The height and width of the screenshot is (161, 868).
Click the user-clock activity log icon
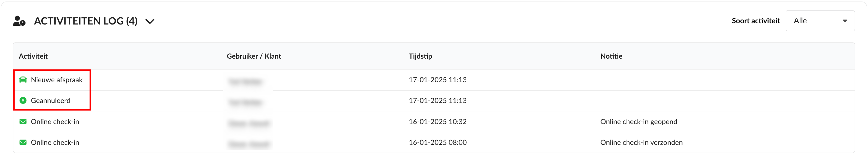pyautogui.click(x=19, y=21)
